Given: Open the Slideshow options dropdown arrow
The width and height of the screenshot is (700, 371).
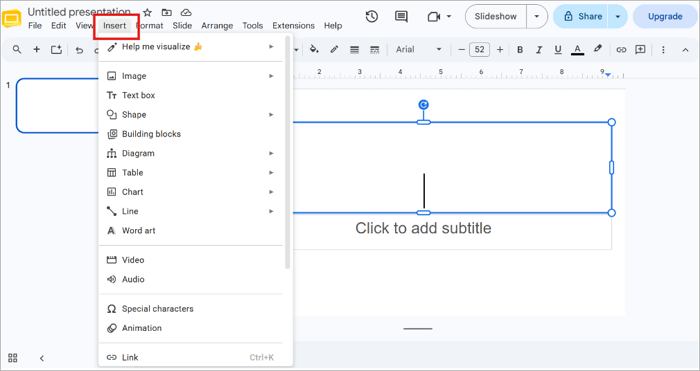Looking at the screenshot, I should [x=537, y=17].
